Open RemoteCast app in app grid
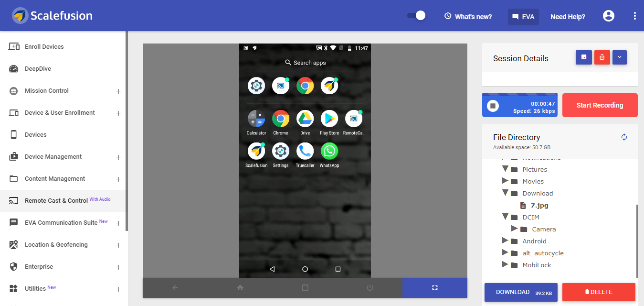This screenshot has height=306, width=644. tap(354, 123)
